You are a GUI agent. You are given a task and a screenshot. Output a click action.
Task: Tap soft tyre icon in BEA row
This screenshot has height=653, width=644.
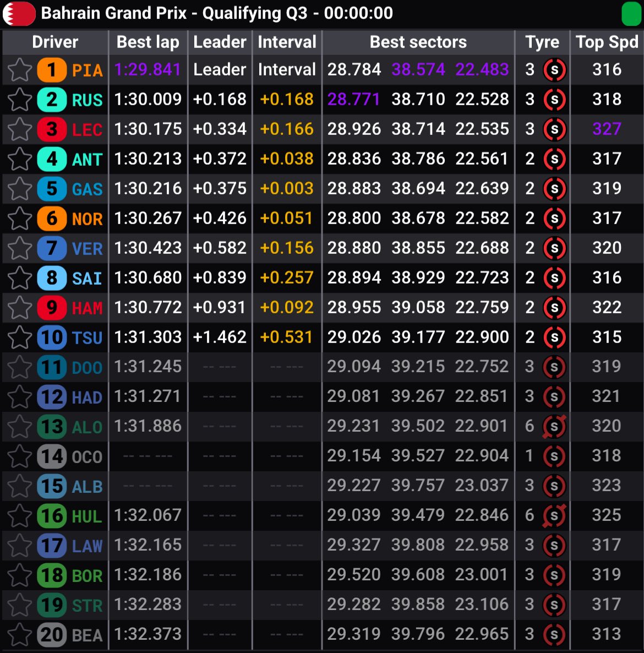click(554, 635)
